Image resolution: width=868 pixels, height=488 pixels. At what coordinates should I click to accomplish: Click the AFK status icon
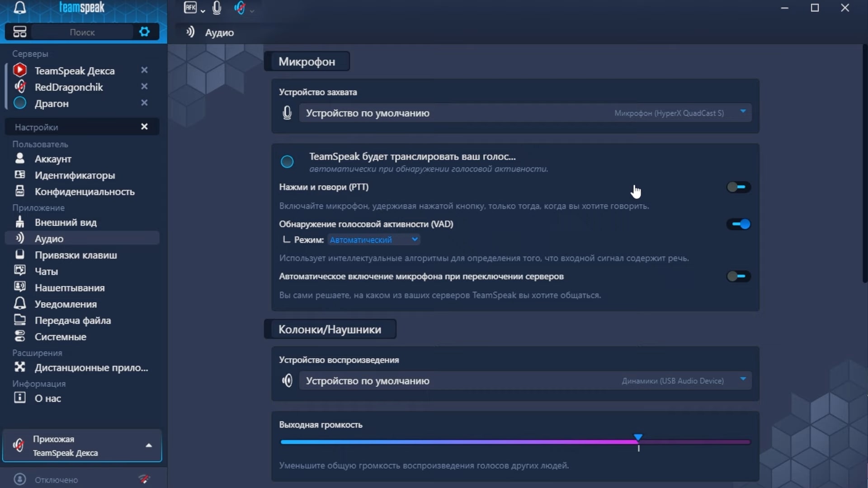click(x=190, y=8)
